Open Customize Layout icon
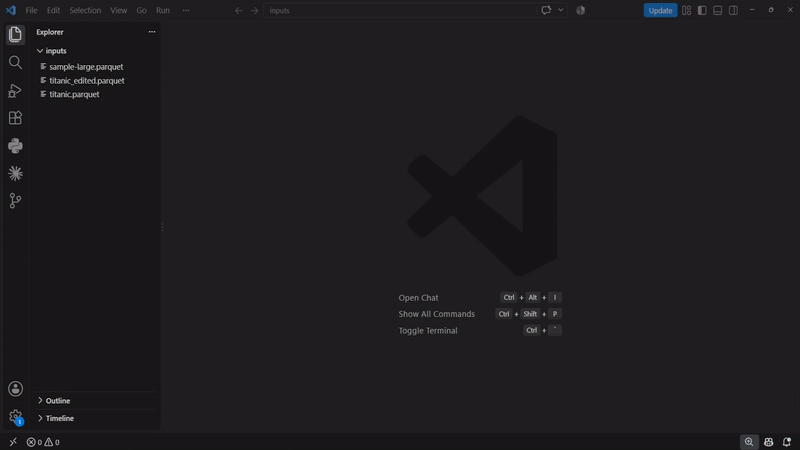The width and height of the screenshot is (800, 450). tap(687, 10)
